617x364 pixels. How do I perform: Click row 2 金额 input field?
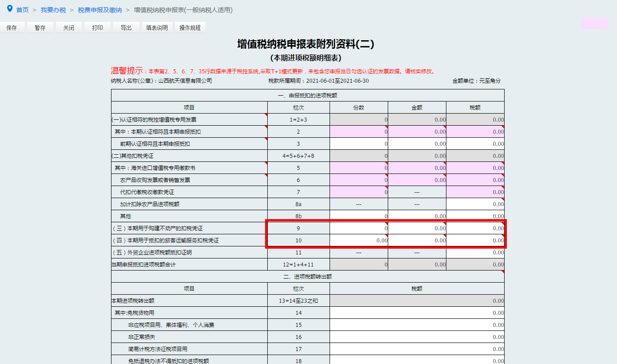417,132
